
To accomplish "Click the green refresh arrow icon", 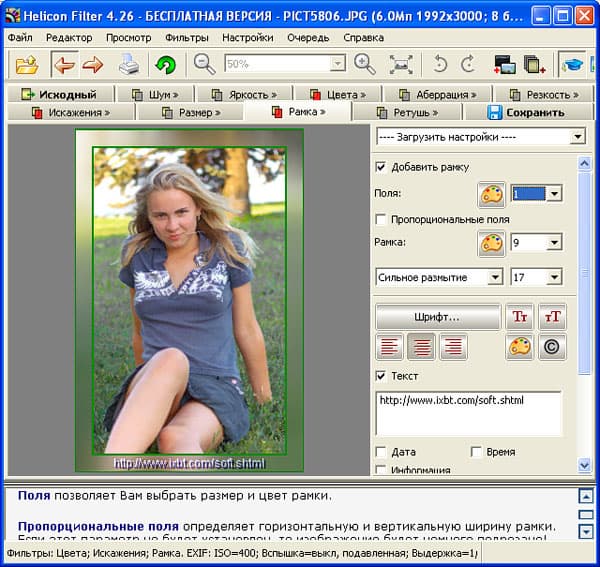I will [165, 64].
